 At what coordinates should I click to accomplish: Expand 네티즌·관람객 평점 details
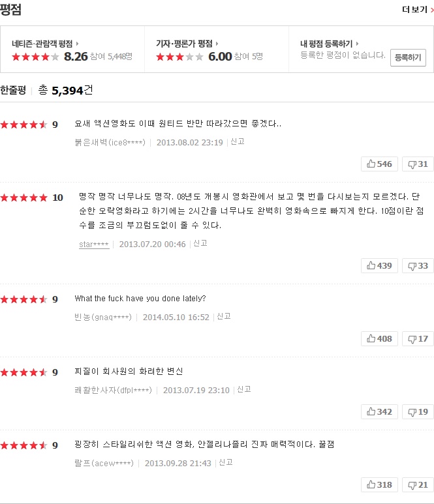click(45, 44)
